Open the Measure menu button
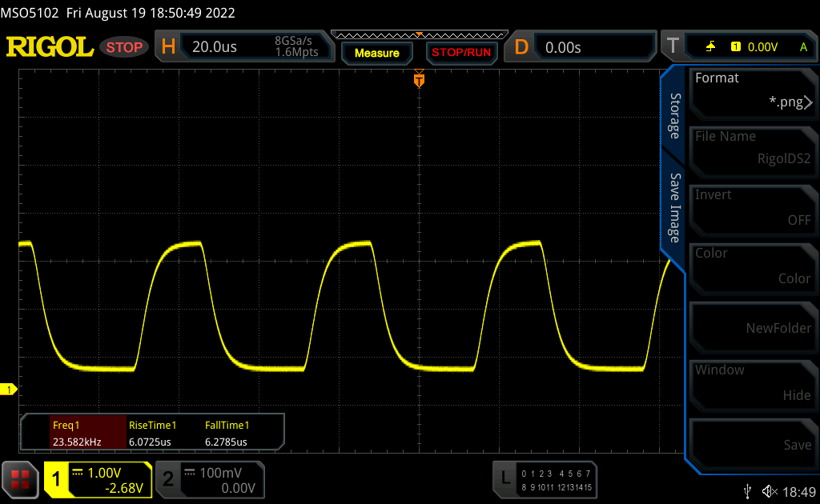The width and height of the screenshot is (820, 504). [376, 53]
